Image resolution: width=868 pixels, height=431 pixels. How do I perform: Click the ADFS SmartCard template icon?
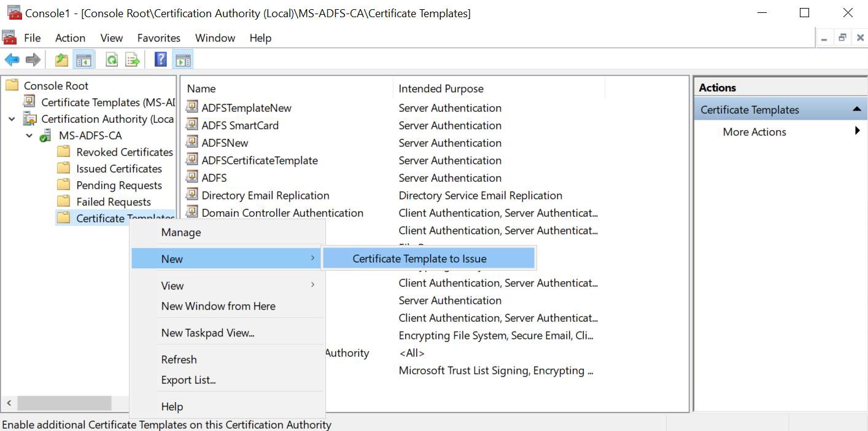[x=192, y=125]
